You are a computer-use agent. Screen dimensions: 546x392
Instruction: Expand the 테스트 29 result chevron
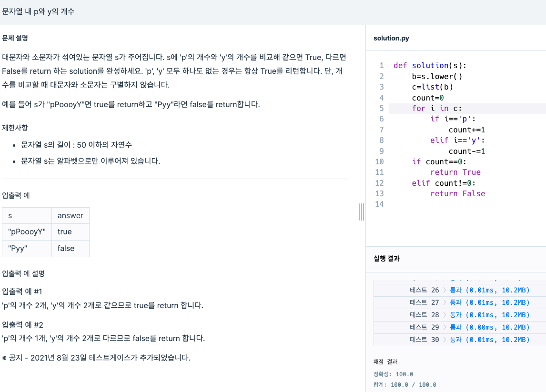click(x=445, y=327)
